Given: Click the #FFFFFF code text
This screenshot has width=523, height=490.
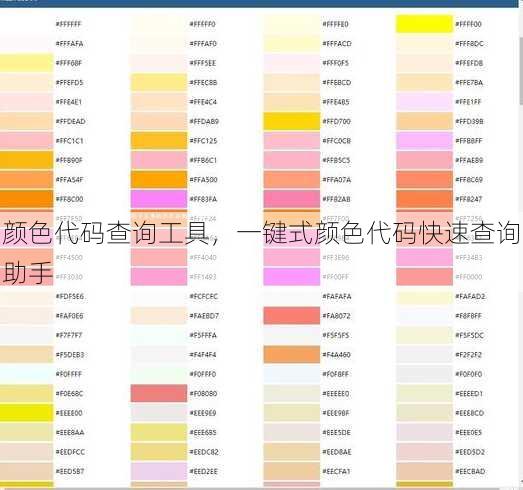Looking at the screenshot, I should tap(68, 24).
